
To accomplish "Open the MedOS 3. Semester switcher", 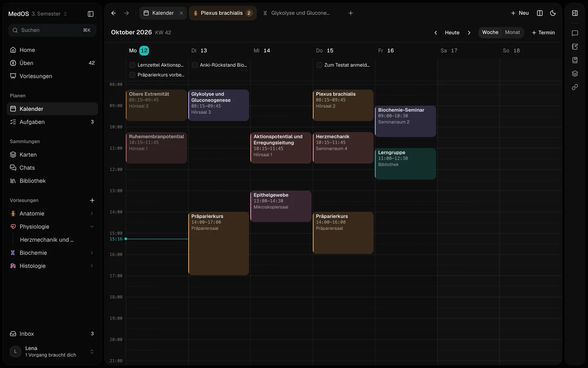I will coord(38,14).
